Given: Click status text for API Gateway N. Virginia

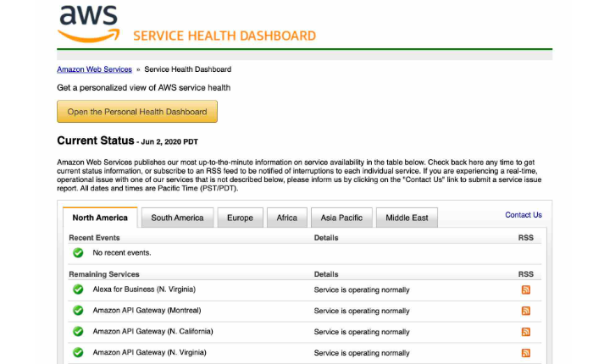Looking at the screenshot, I should point(362,353).
